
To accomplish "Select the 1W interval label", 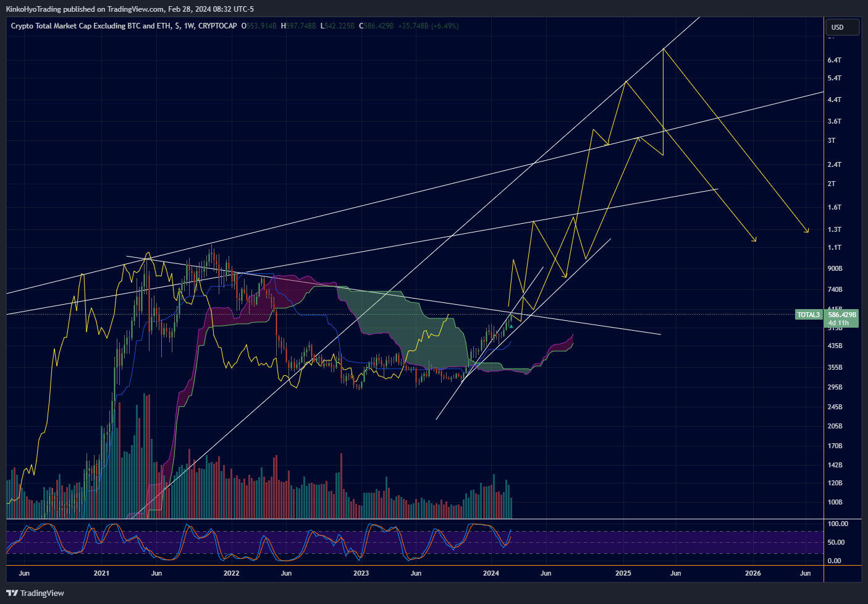I will pyautogui.click(x=190, y=26).
